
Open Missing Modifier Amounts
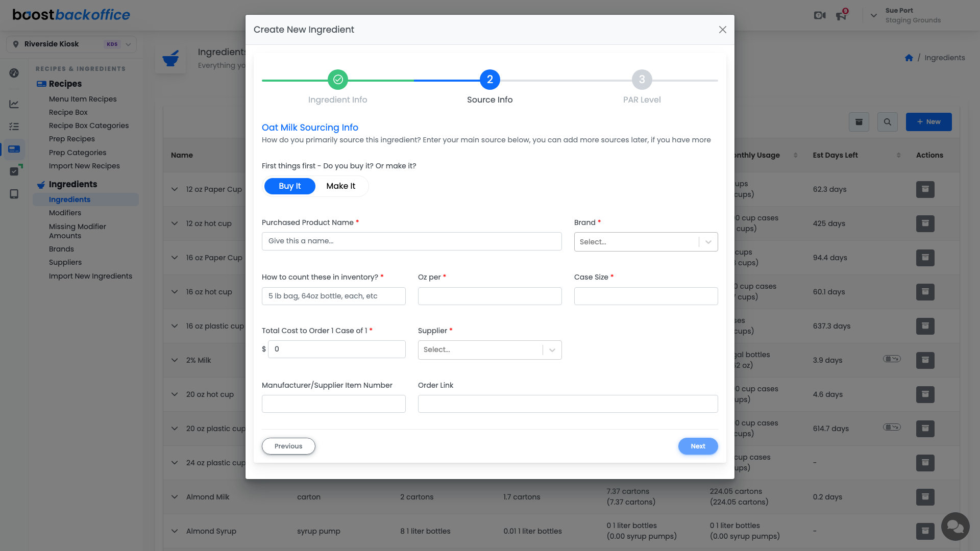(x=78, y=231)
